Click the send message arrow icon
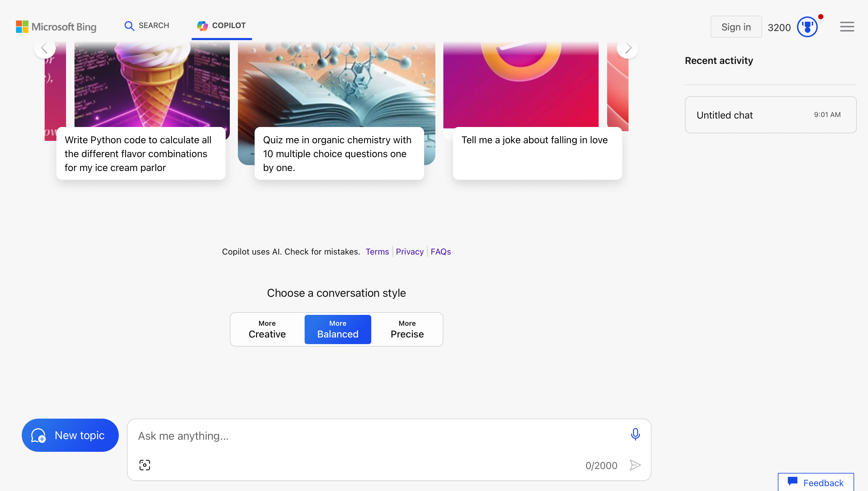Image resolution: width=868 pixels, height=491 pixels. 635,465
